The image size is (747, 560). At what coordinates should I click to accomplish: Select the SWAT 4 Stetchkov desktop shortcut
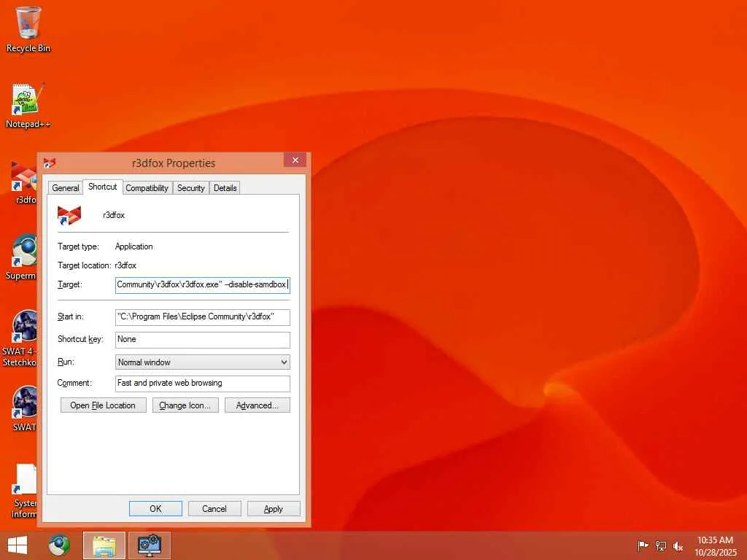(x=21, y=338)
